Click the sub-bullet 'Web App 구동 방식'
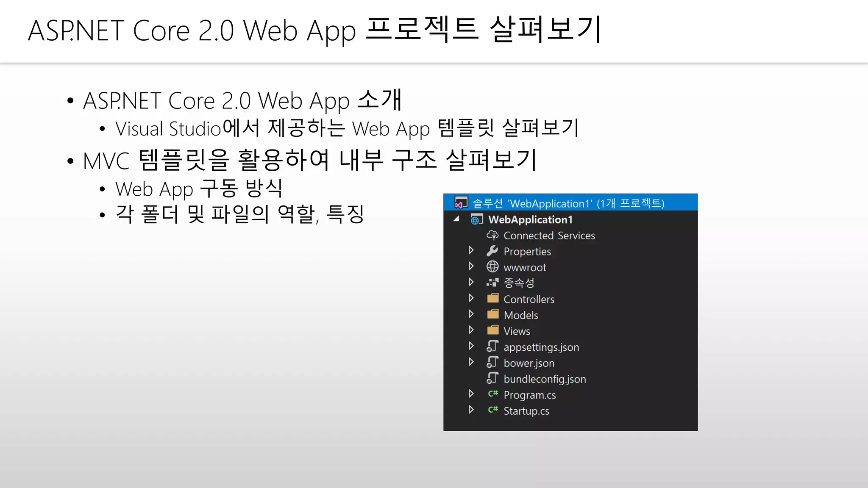This screenshot has width=868, height=488. point(199,189)
